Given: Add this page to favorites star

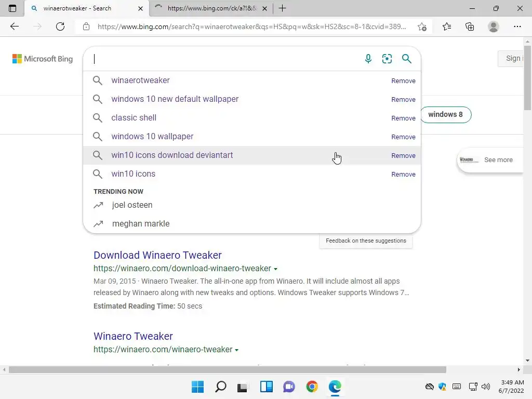Looking at the screenshot, I should tap(422, 26).
